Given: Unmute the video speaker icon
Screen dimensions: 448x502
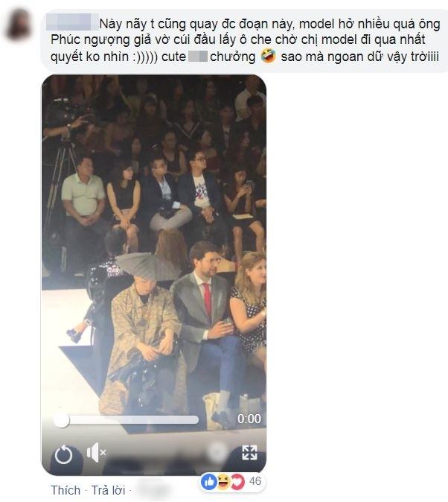Looking at the screenshot, I should point(96,452).
